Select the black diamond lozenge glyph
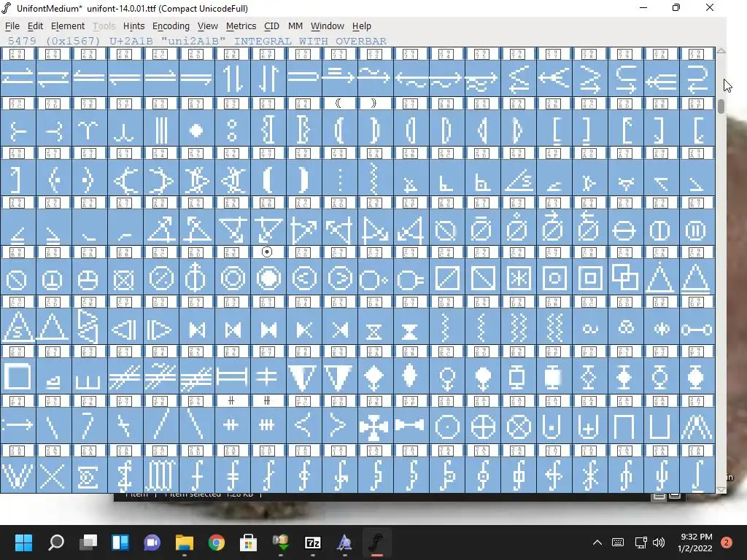The width and height of the screenshot is (747, 560). click(x=411, y=376)
